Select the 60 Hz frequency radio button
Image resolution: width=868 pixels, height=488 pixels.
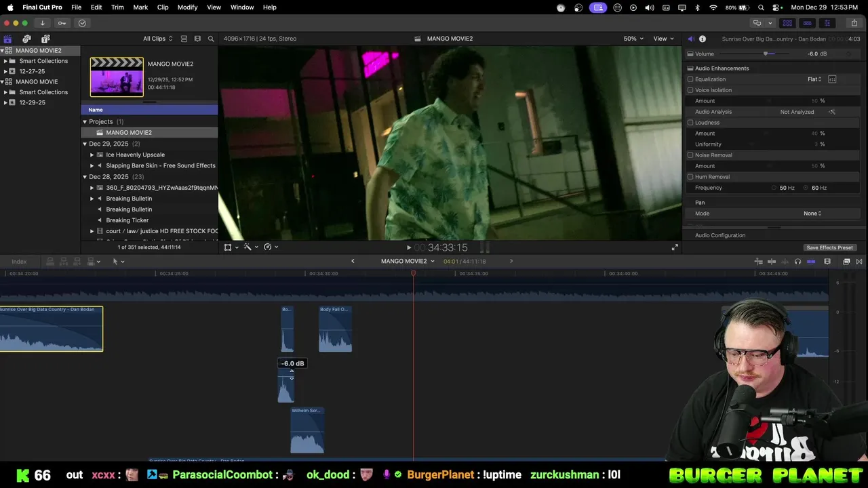[806, 188]
